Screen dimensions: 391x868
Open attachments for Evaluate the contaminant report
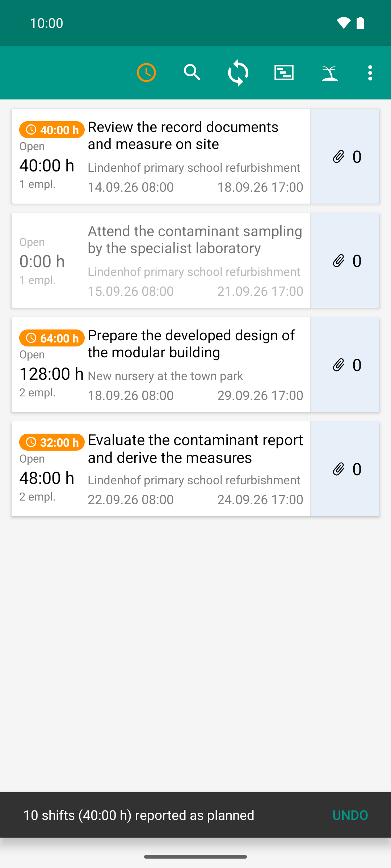click(x=345, y=469)
